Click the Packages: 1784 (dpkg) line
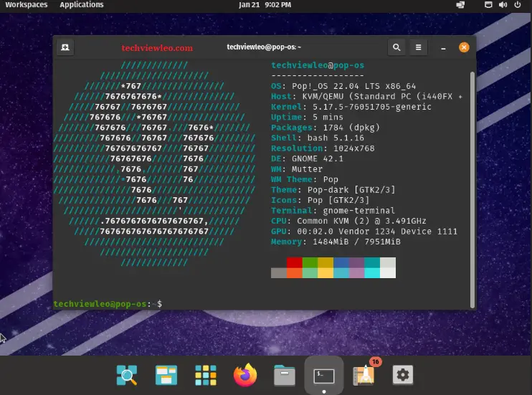Image resolution: width=532 pixels, height=395 pixels. tap(326, 128)
